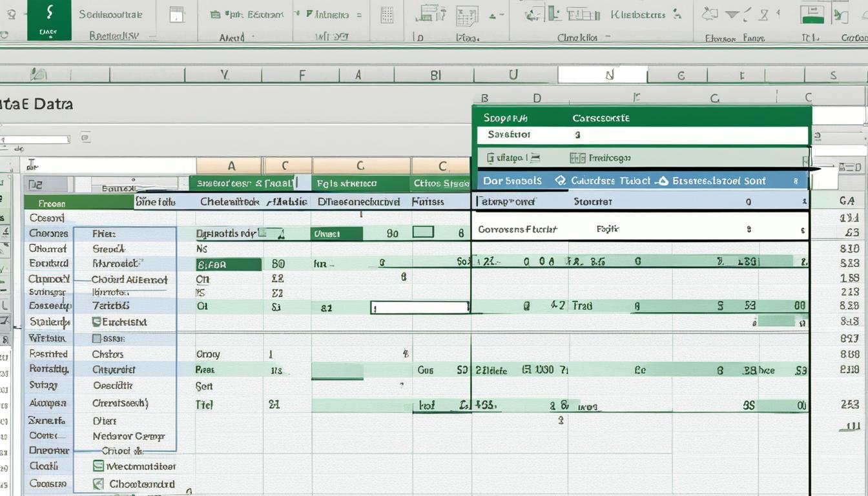
Task: Select the highlighted column header N
Action: (603, 75)
